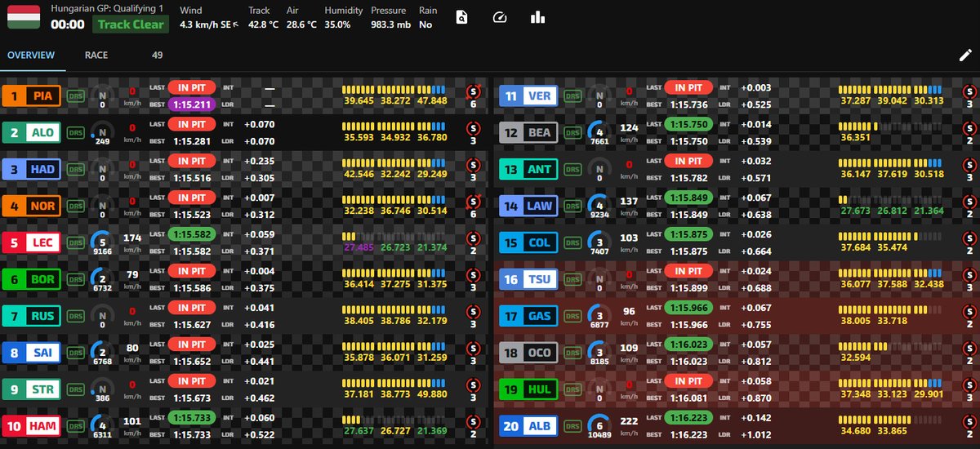980x449 pixels.
Task: Select driver ALO position 2
Action: [x=31, y=132]
